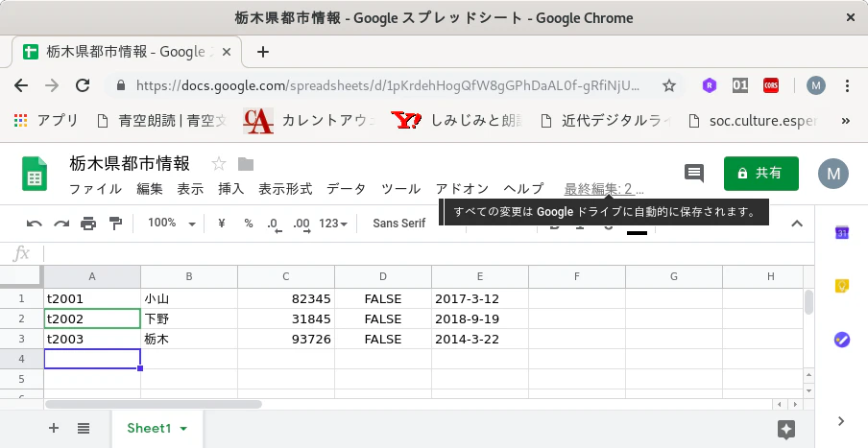Click Chrome address bar URL
This screenshot has width=868, height=448.
[x=388, y=85]
